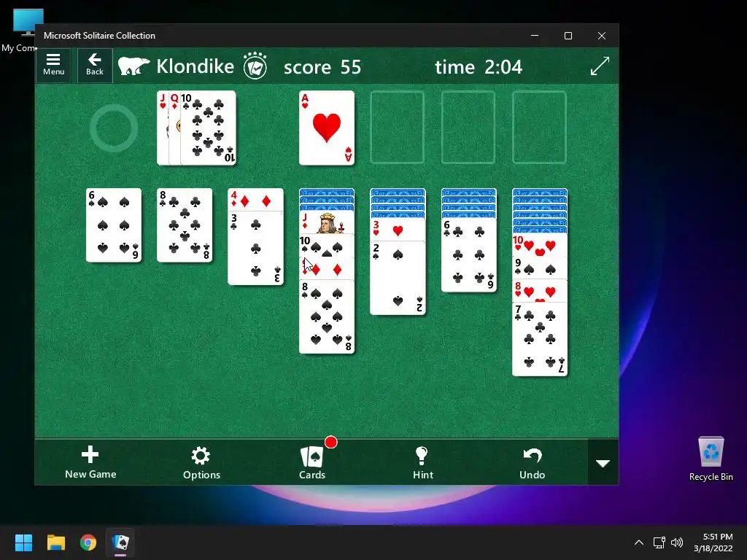Select the Jack of hearts in waste

tap(163, 128)
